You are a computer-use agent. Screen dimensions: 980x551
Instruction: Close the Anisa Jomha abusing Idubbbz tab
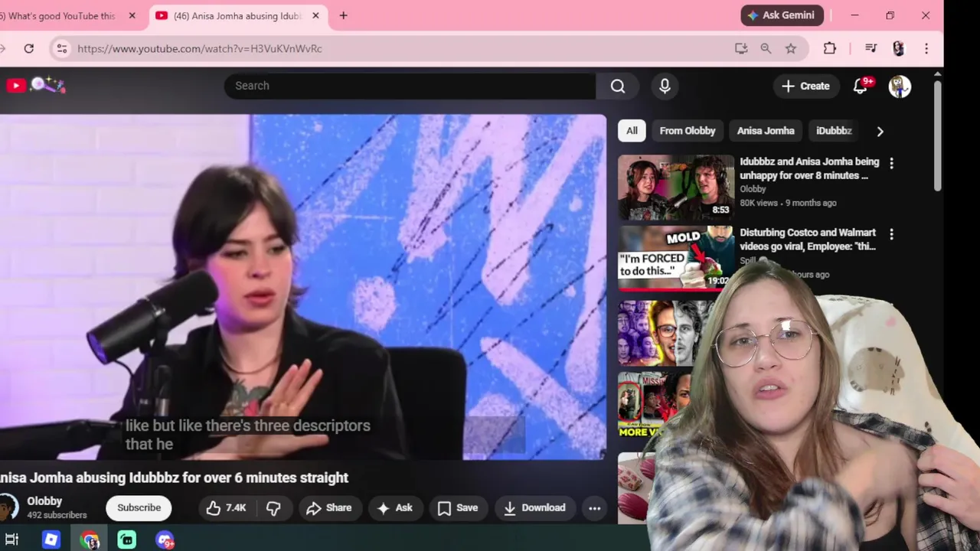point(315,15)
